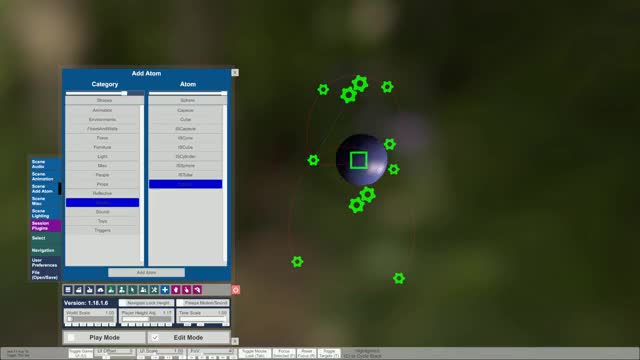This screenshot has width=640, height=360.
Task: Select the mouse cursor pointer icon
Action: [133, 290]
